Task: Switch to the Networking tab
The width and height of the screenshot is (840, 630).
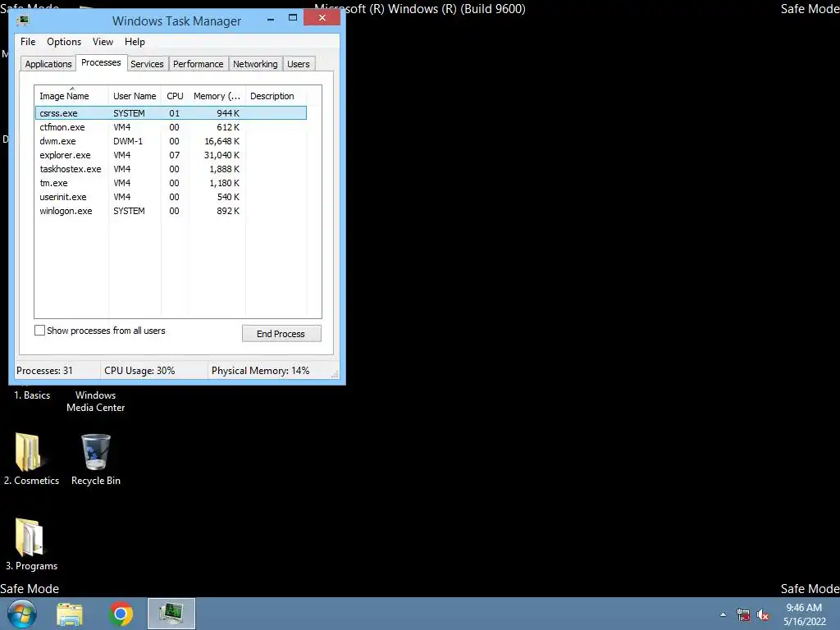Action: pos(256,64)
